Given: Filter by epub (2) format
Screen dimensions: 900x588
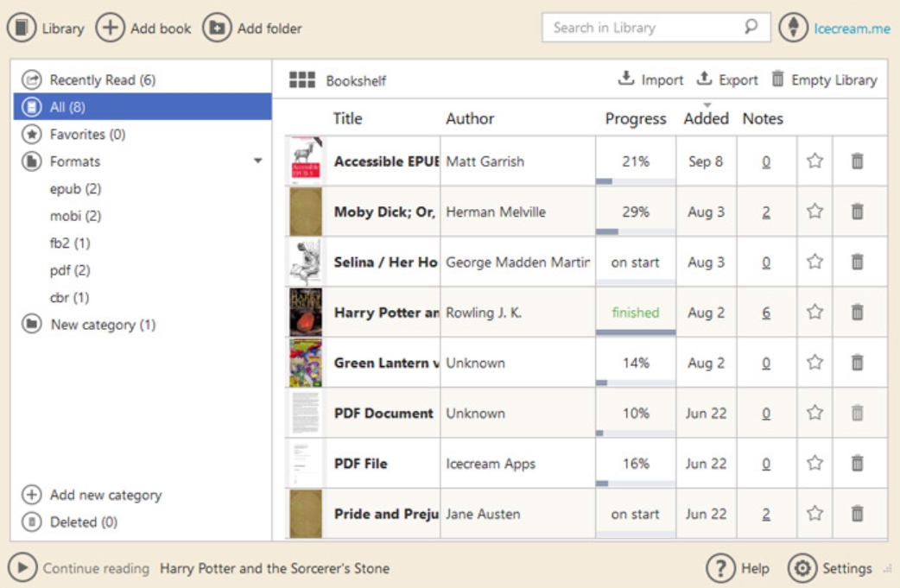Looking at the screenshot, I should pyautogui.click(x=75, y=189).
